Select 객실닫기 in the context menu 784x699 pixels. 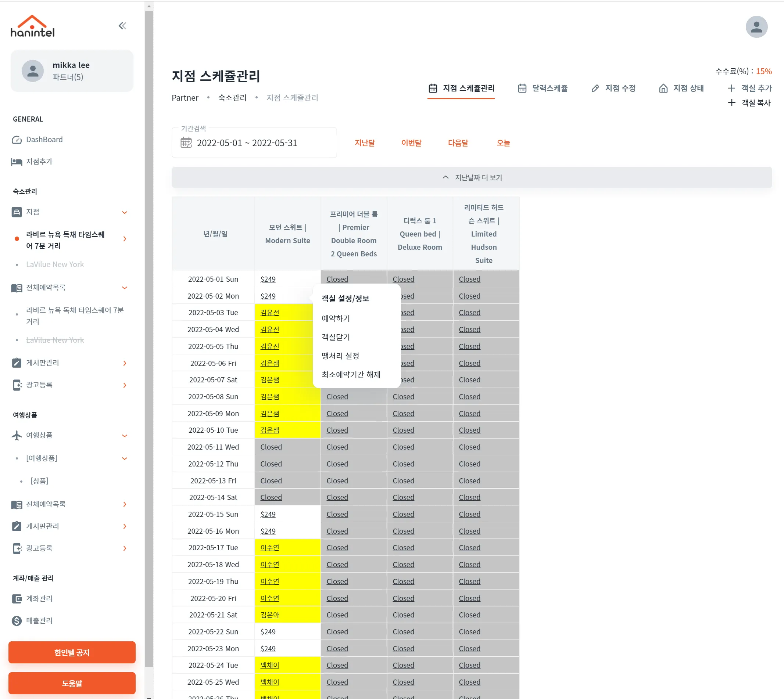(336, 337)
